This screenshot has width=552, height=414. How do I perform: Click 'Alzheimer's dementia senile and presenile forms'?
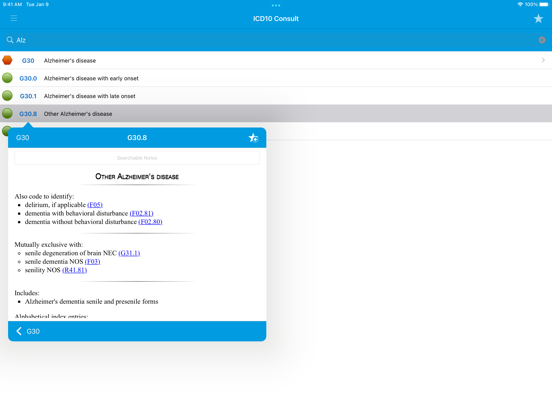(92, 301)
